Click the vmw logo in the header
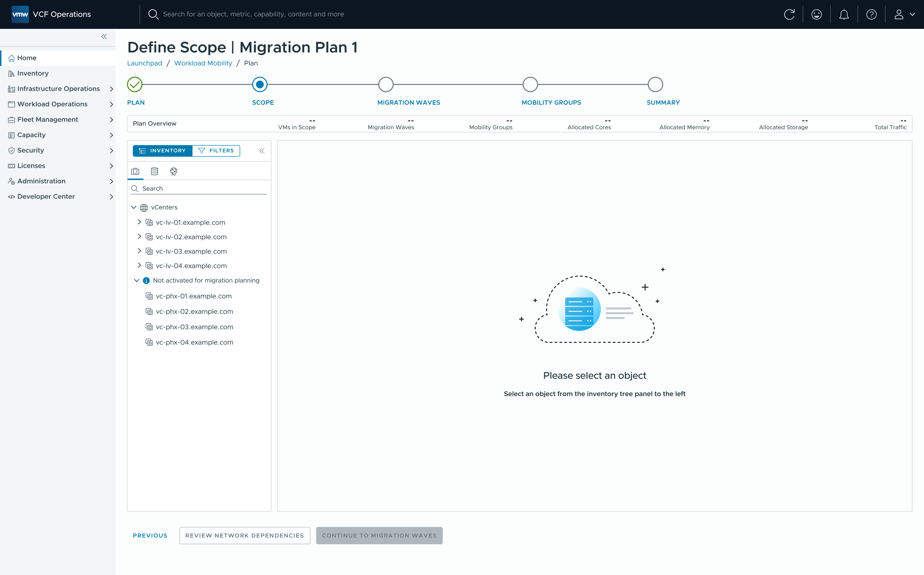Viewport: 924px width, 575px height. [20, 14]
